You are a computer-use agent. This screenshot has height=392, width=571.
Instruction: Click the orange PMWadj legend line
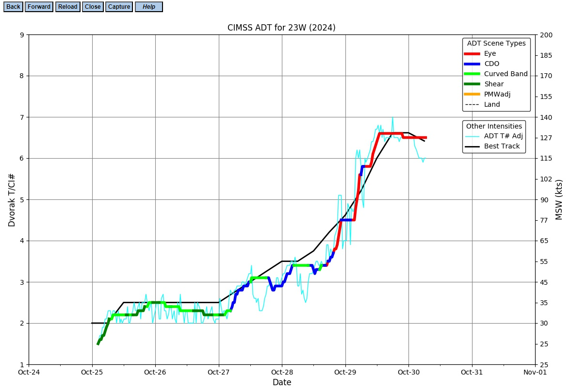click(x=472, y=94)
